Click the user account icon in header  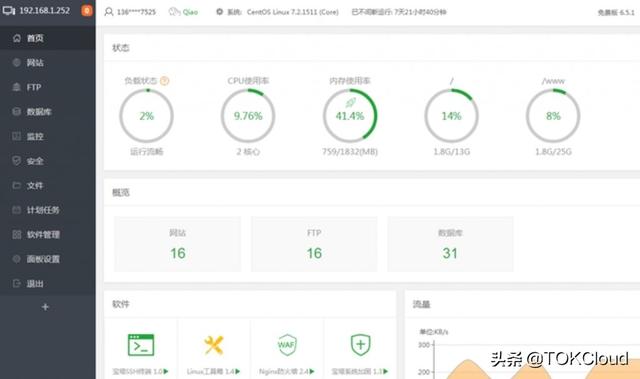pyautogui.click(x=109, y=12)
